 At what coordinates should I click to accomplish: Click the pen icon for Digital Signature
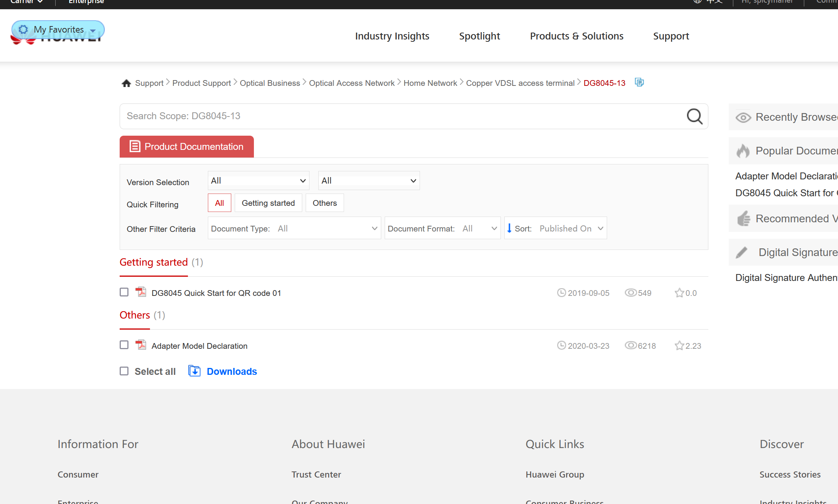[x=742, y=252]
